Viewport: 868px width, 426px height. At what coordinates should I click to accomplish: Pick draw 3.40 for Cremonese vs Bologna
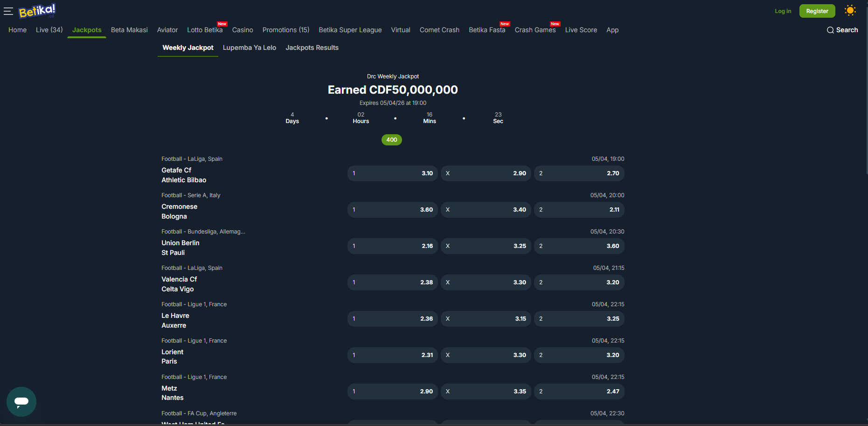(x=486, y=210)
